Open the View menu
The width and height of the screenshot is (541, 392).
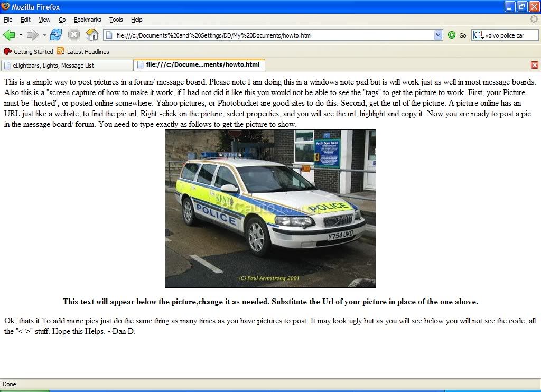tap(44, 20)
